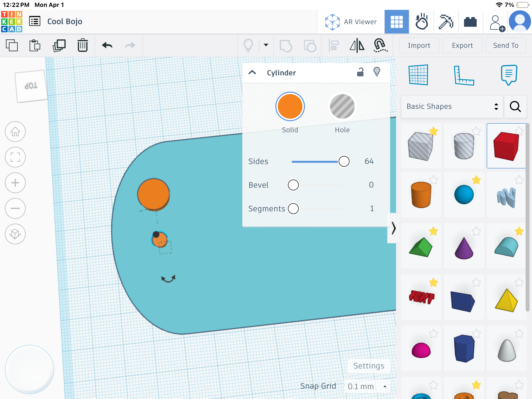
Task: Paste the copied shape
Action: click(x=35, y=45)
